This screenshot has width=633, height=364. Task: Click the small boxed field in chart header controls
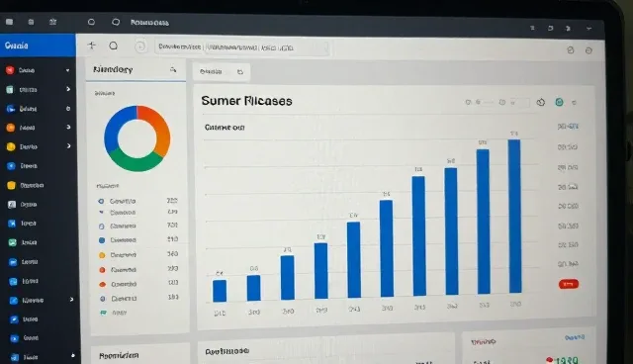click(x=519, y=103)
